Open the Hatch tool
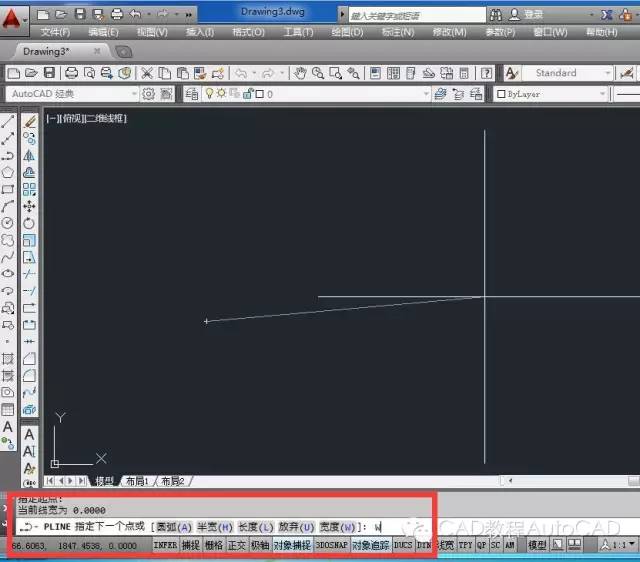The image size is (640, 562). tap(8, 359)
